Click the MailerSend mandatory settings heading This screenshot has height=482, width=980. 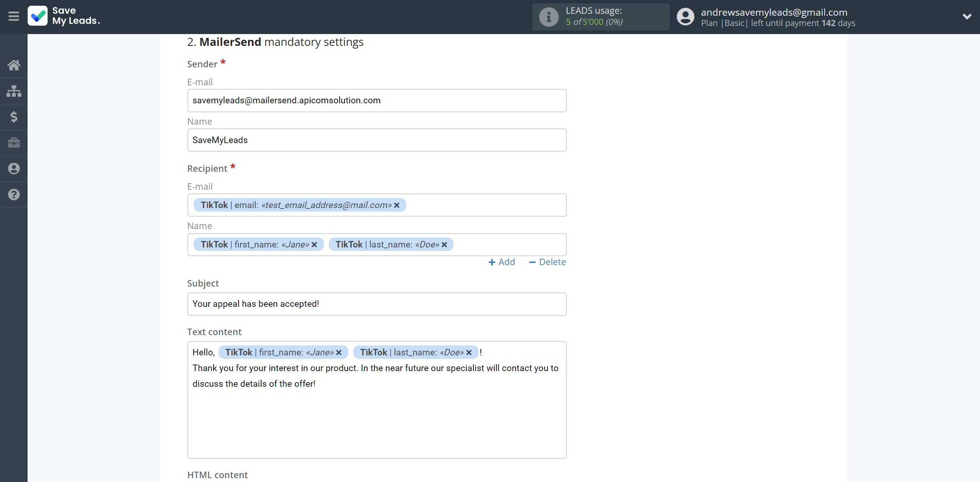click(275, 42)
